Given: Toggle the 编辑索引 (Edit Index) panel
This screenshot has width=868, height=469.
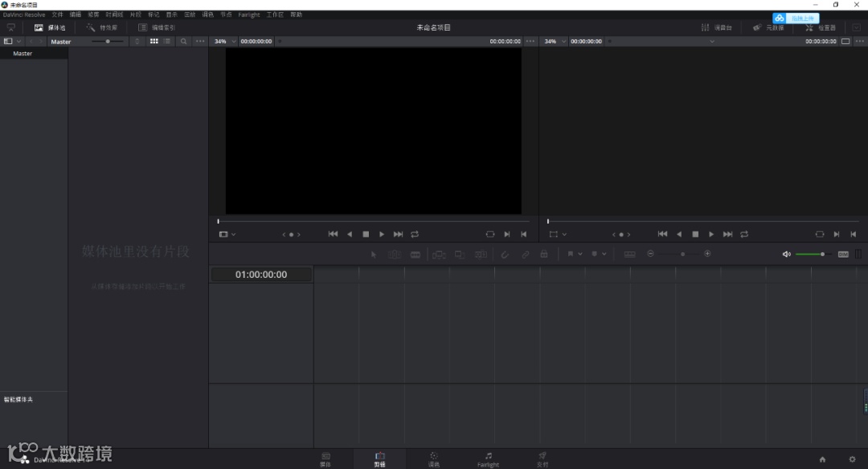Looking at the screenshot, I should point(157,27).
